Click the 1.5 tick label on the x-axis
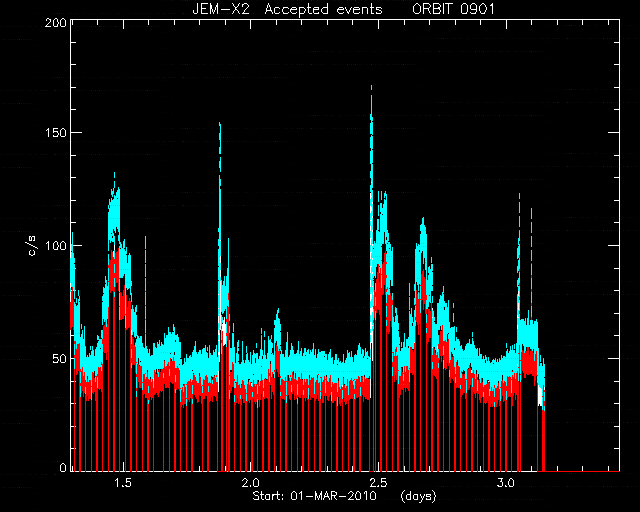Viewport: 640px width, 512px height. tap(122, 483)
